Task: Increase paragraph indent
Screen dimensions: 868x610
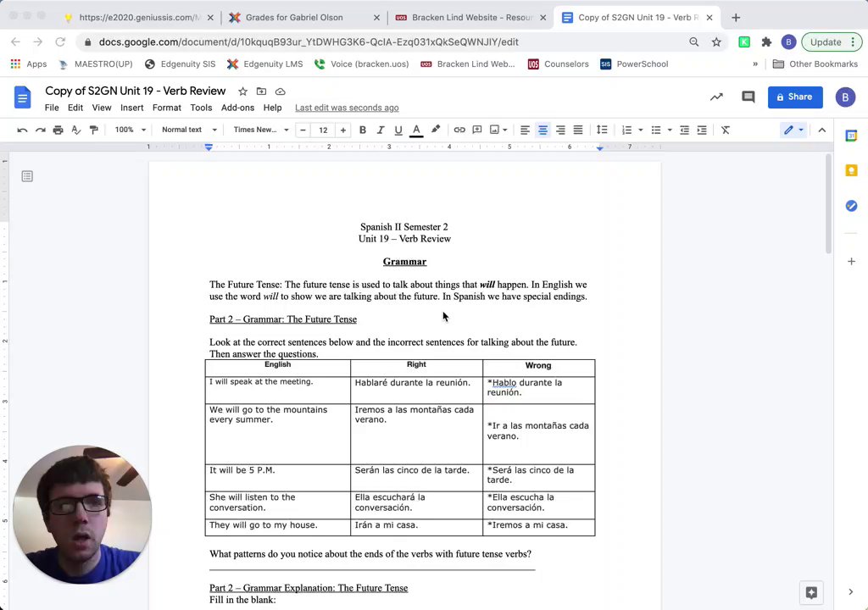Action: pyautogui.click(x=702, y=130)
